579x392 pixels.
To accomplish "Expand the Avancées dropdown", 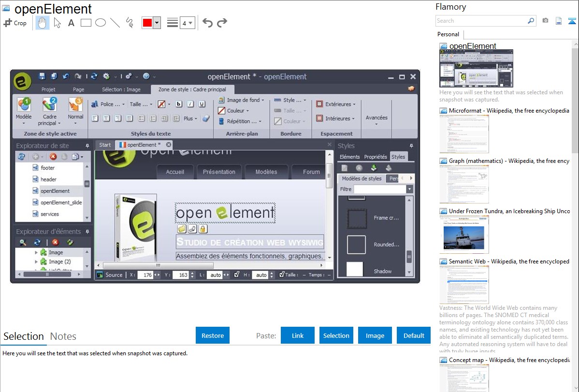I will [x=376, y=120].
